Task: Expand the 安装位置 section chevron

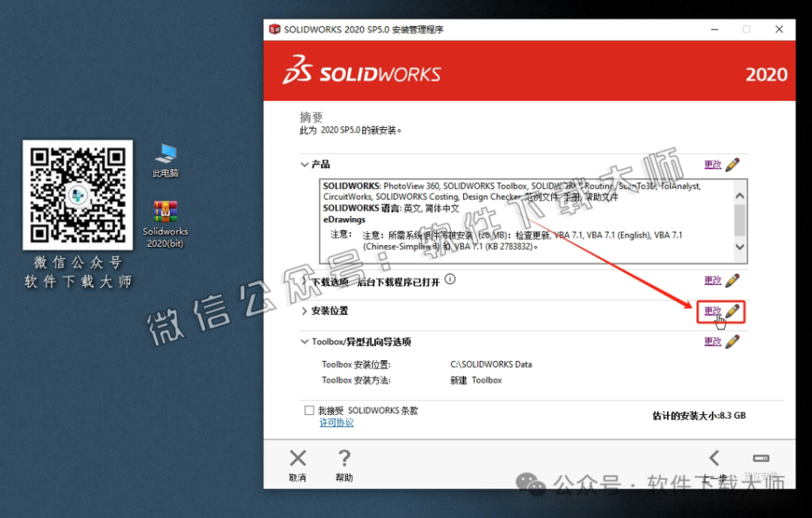Action: pyautogui.click(x=305, y=311)
